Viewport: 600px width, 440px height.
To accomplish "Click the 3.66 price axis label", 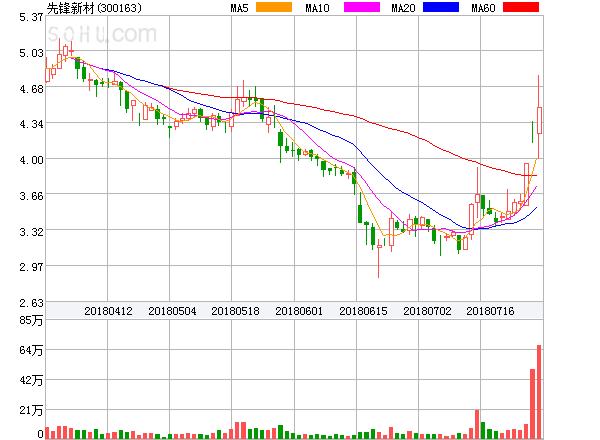I will [x=31, y=196].
